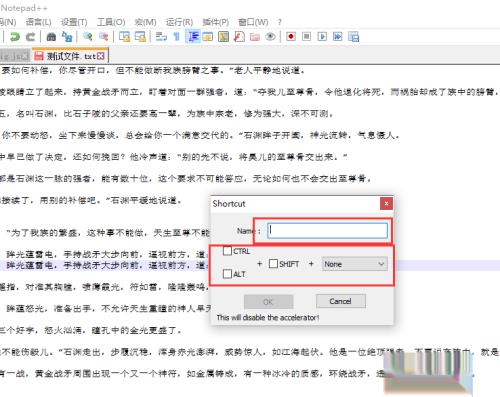Show all characters with the pilcrow icon
Viewport: 500px width, 397px height.
point(177,36)
